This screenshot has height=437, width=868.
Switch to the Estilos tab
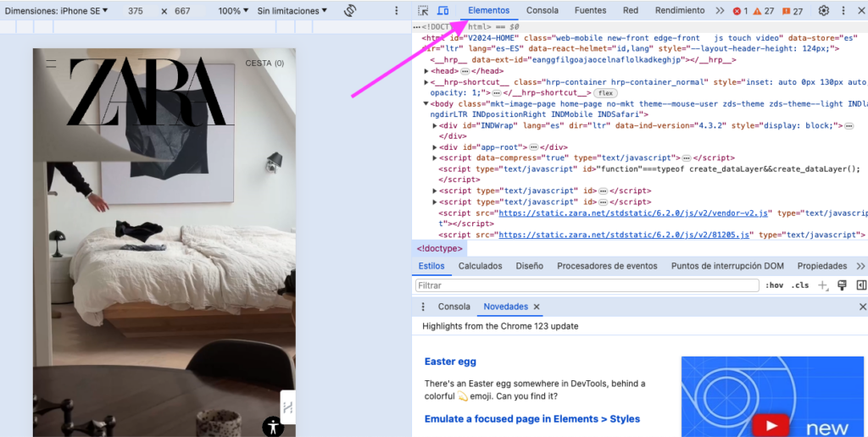click(431, 266)
